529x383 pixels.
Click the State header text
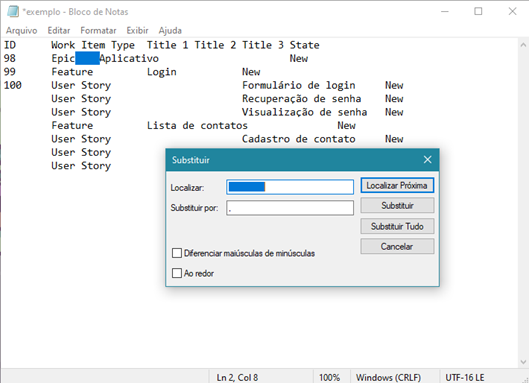[305, 45]
